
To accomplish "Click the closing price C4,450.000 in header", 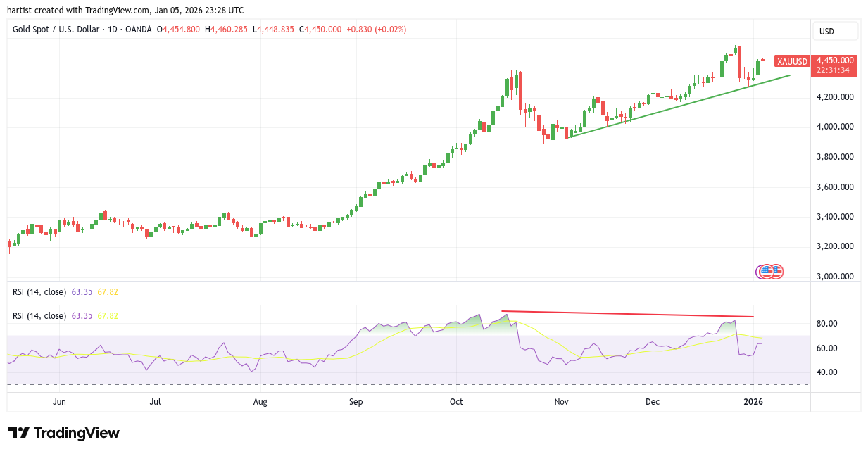I will (x=321, y=30).
